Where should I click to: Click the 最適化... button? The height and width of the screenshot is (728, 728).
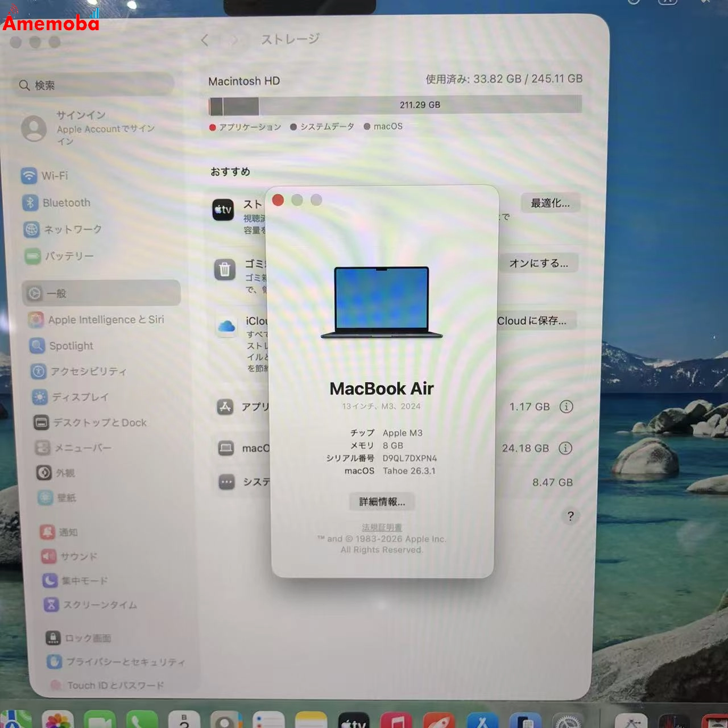(550, 203)
